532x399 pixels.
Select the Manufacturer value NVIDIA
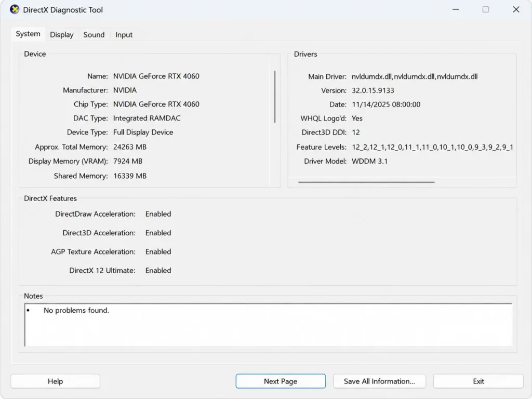point(125,90)
